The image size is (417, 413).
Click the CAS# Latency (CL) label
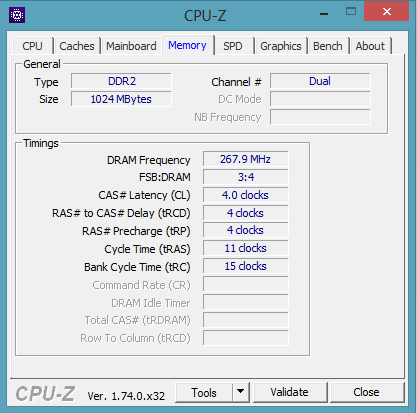144,195
